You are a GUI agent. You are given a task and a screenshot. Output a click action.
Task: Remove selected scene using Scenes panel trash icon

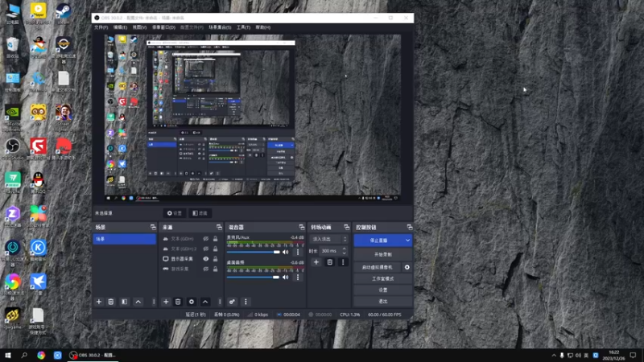pos(111,302)
